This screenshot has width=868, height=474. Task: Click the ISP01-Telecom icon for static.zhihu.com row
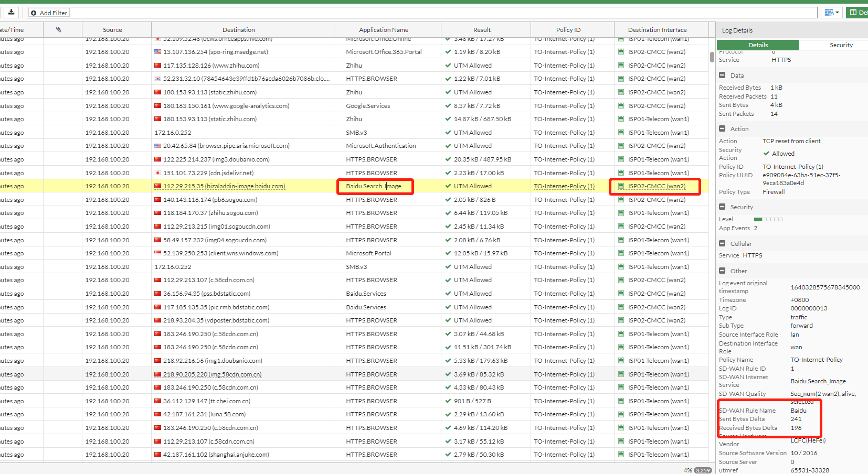tap(622, 118)
